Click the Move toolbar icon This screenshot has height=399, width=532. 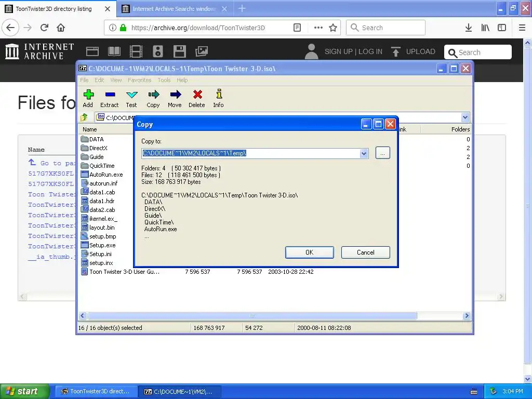175,98
